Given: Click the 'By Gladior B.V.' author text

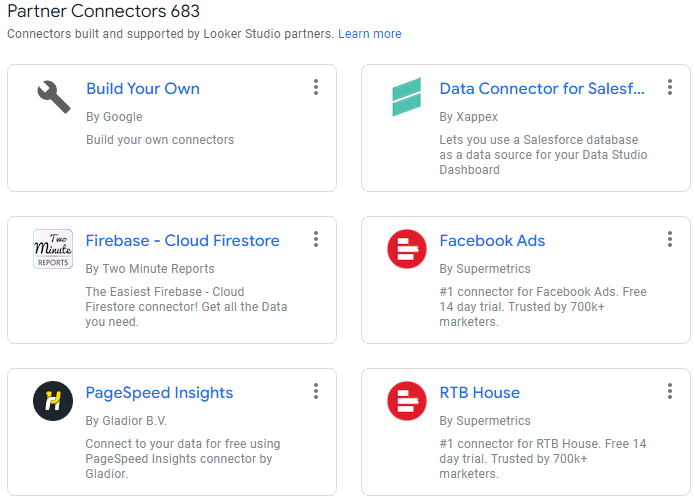Looking at the screenshot, I should [126, 421].
